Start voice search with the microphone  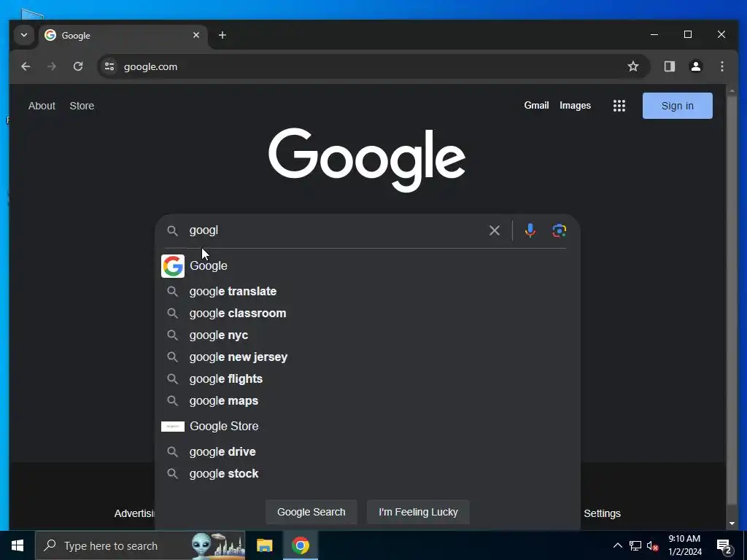530,230
